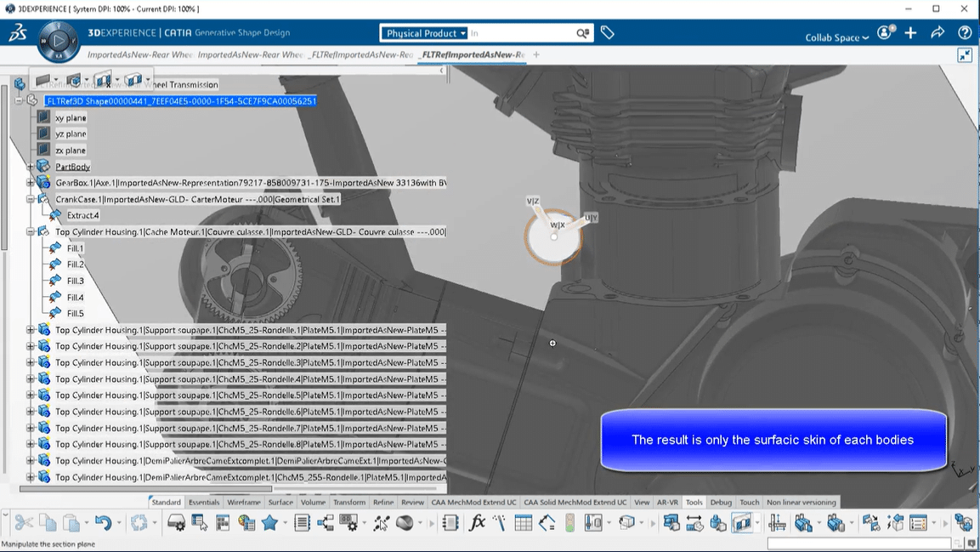Click the tree horizontal scrollbar

pyautogui.click(x=147, y=489)
